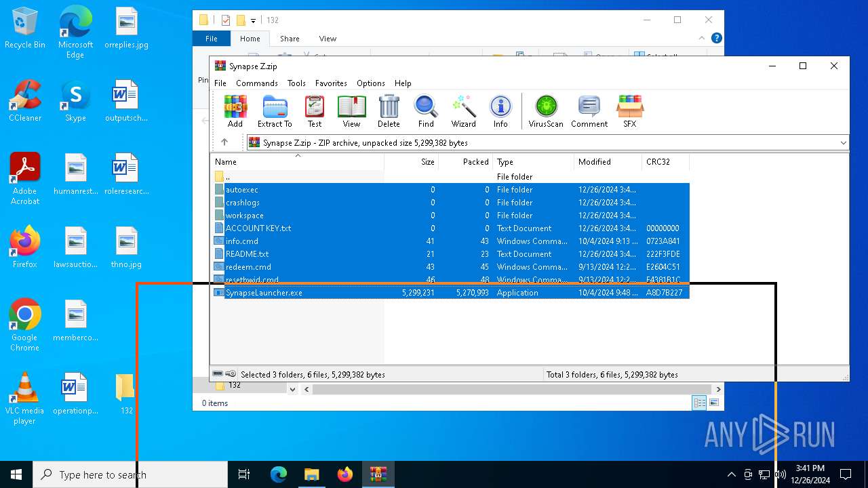Go up one folder level in WinRAR
The image size is (868, 488).
coord(224,142)
